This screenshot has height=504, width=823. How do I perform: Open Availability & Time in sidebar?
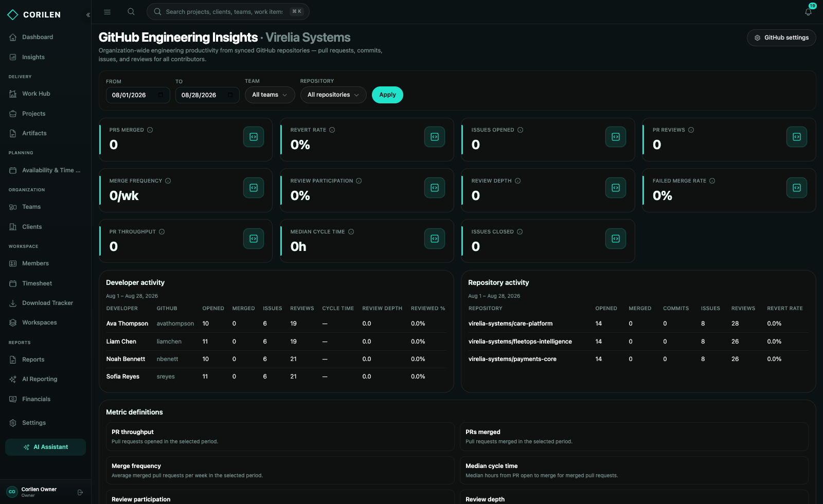45,170
